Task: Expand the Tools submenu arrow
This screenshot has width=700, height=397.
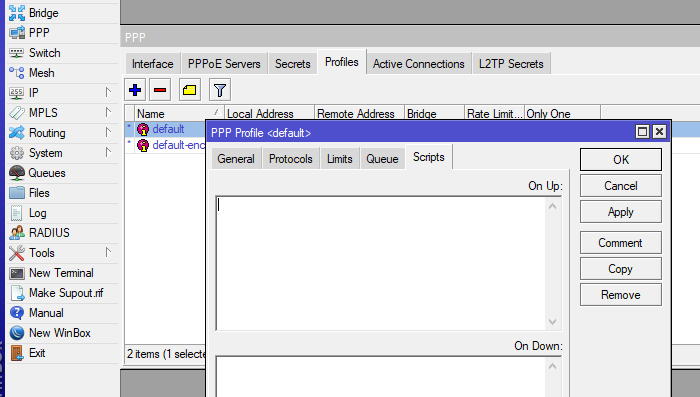Action: pos(108,252)
